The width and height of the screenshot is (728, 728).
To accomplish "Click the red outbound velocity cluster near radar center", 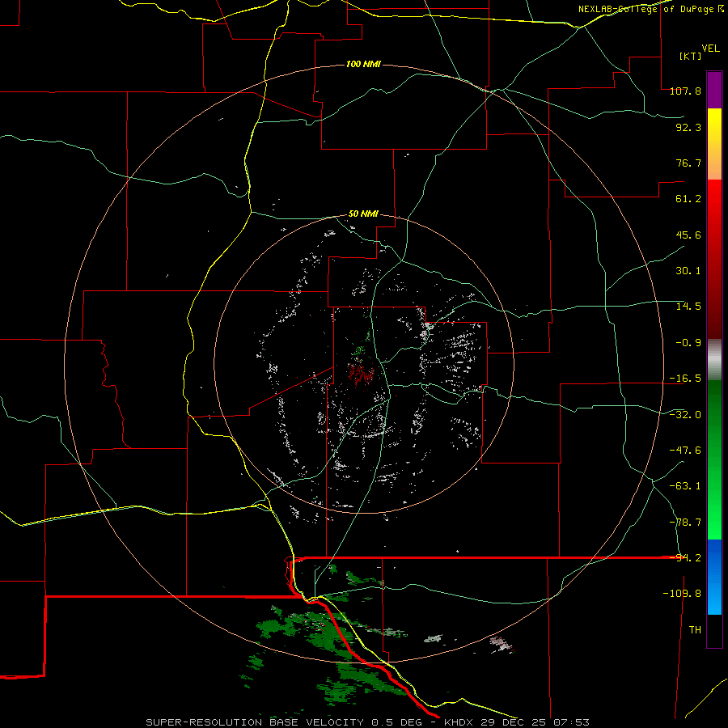I will [360, 374].
